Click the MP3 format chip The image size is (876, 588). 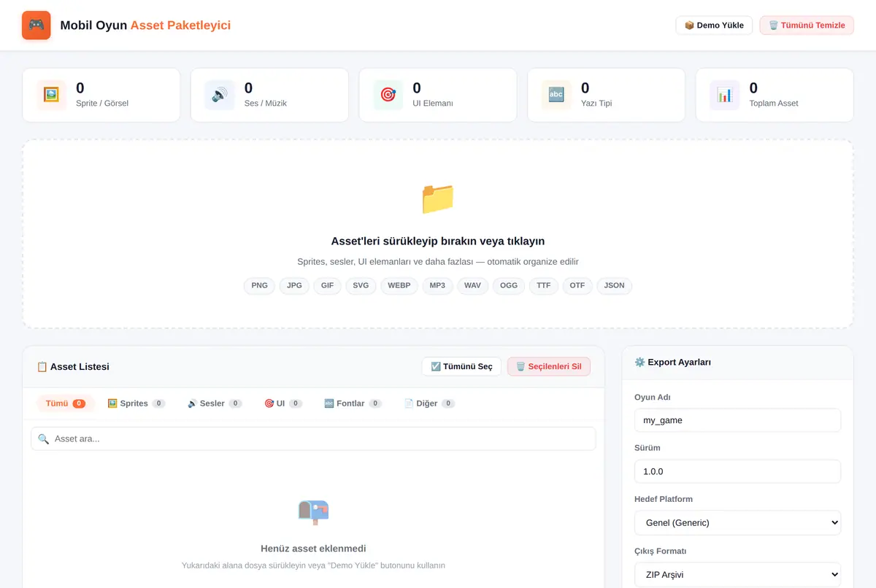point(437,285)
